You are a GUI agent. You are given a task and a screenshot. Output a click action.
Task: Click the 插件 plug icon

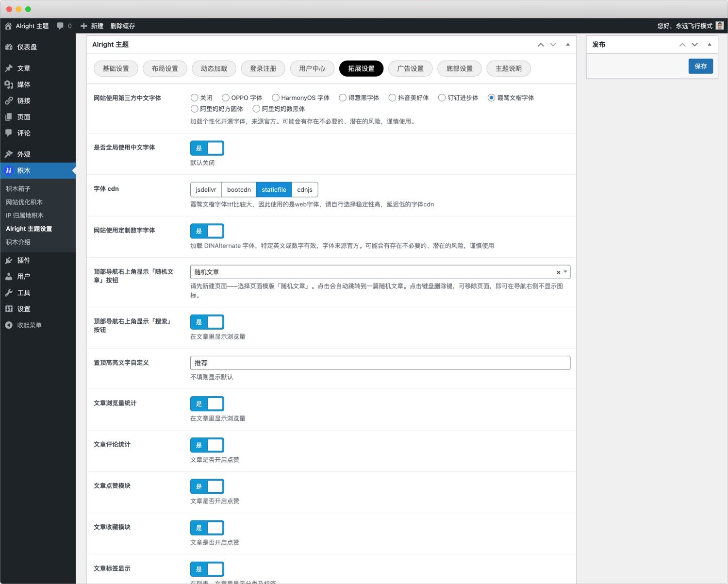coord(9,260)
